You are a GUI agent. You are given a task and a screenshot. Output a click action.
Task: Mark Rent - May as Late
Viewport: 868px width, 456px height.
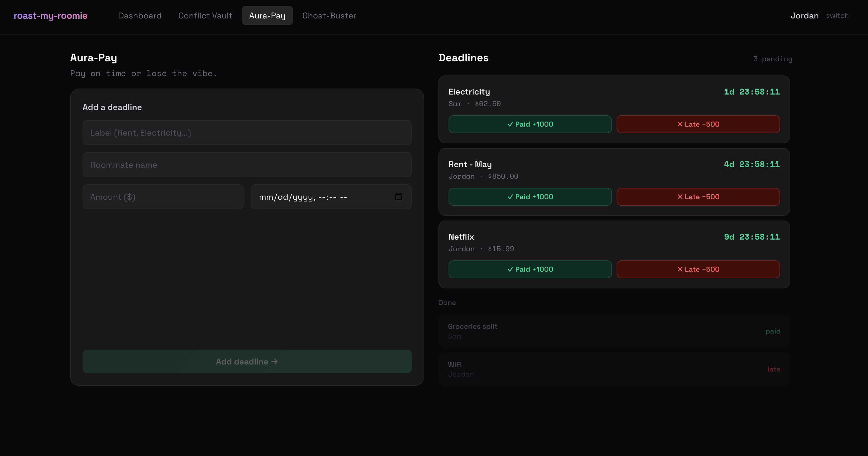698,196
